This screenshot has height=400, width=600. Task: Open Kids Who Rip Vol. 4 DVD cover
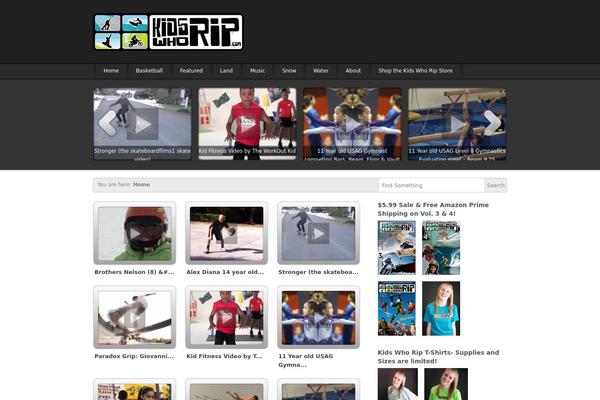[441, 248]
